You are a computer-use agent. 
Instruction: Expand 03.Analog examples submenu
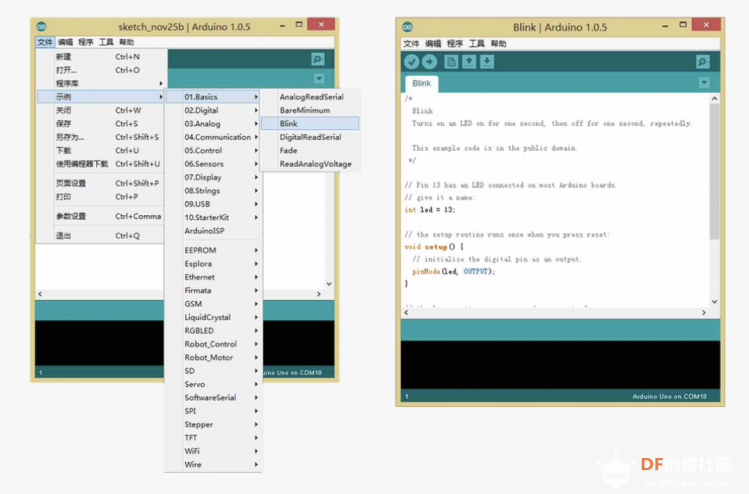[x=213, y=123]
